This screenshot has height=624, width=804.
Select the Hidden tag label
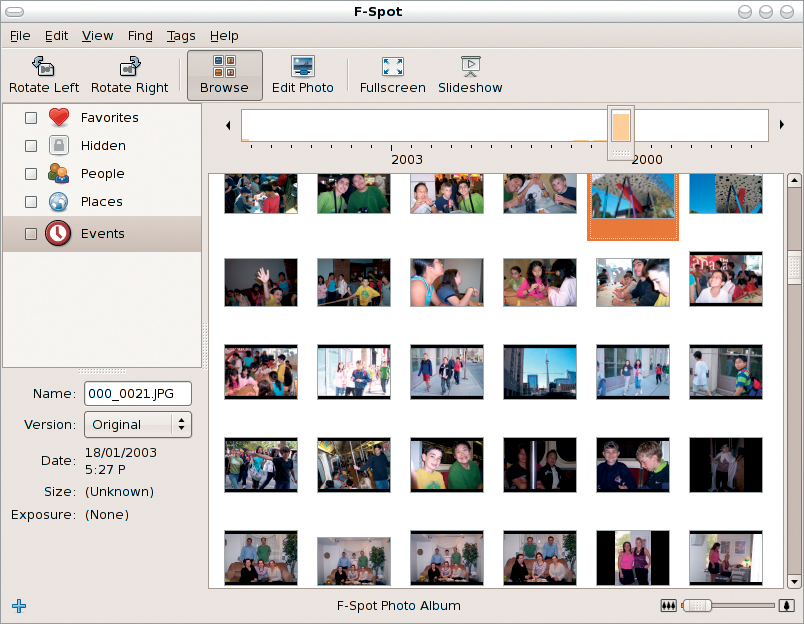pos(103,146)
